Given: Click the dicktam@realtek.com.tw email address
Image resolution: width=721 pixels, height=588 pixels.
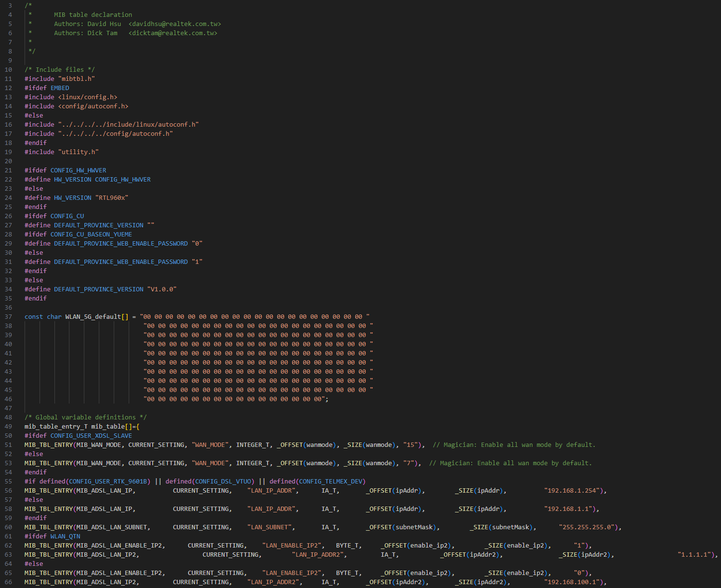Looking at the screenshot, I should point(173,33).
